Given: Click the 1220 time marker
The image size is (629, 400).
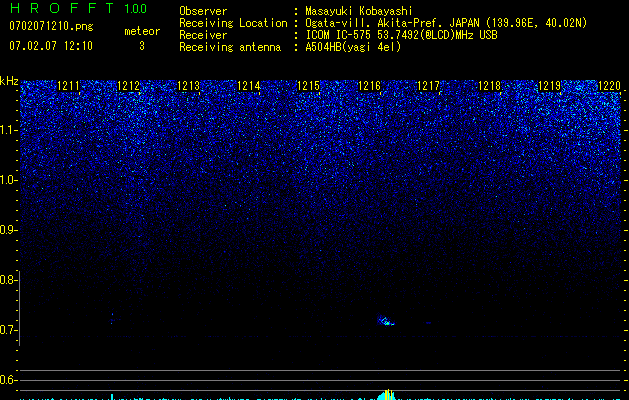Looking at the screenshot, I should (609, 85).
